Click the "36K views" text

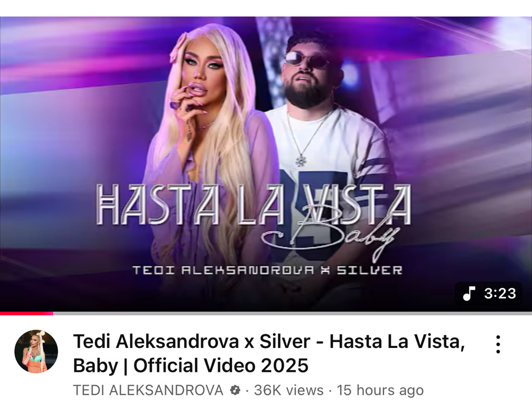point(289,390)
